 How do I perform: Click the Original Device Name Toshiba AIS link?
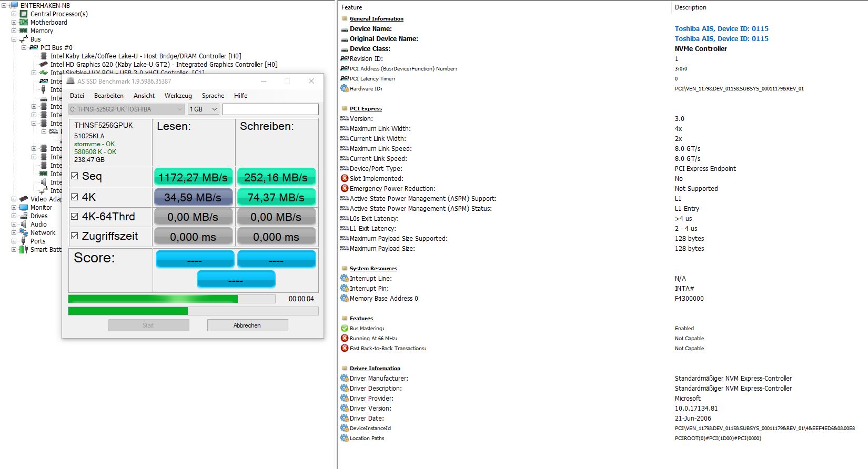click(x=721, y=38)
